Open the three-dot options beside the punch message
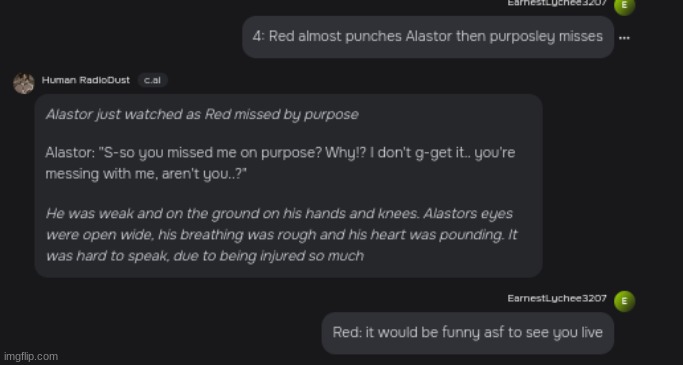 coord(624,38)
